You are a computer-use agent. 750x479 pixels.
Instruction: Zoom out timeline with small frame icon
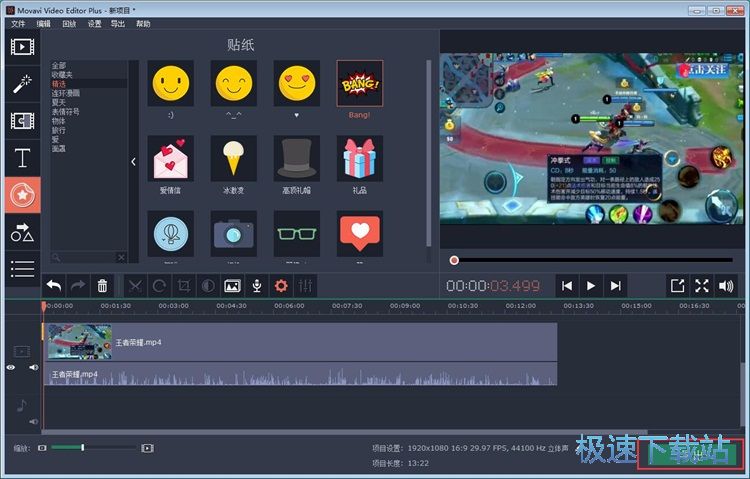coord(43,448)
